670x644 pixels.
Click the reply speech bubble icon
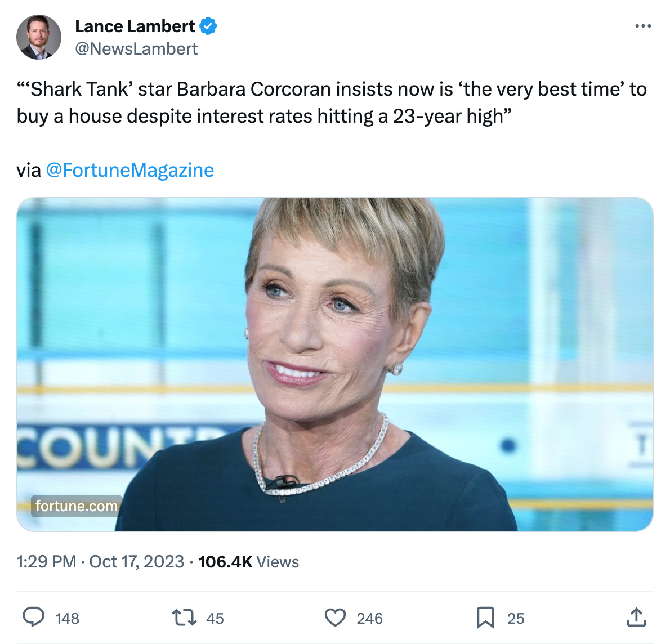tap(33, 617)
